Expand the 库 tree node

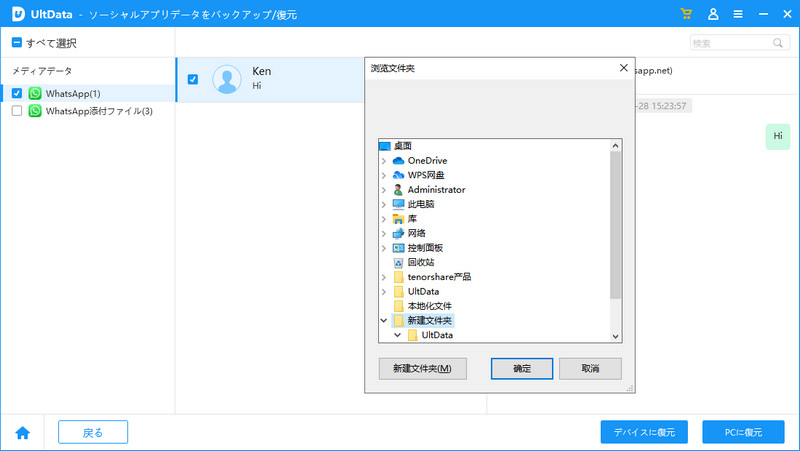pyautogui.click(x=384, y=219)
